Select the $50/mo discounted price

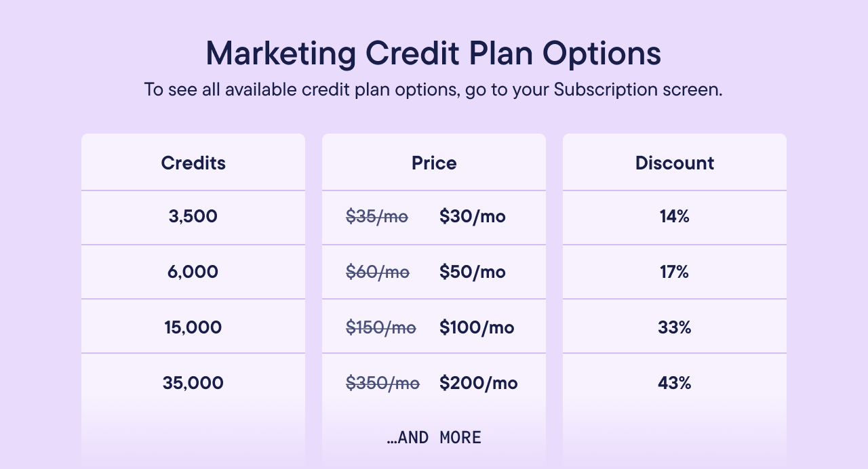pos(473,272)
